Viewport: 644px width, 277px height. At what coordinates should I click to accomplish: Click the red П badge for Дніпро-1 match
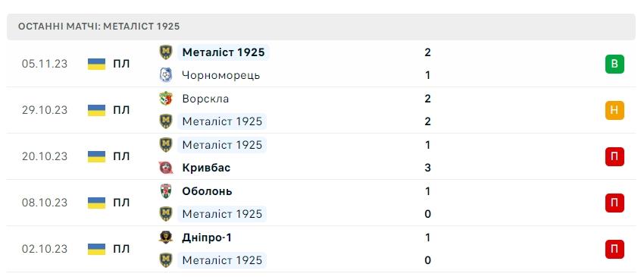coord(614,249)
